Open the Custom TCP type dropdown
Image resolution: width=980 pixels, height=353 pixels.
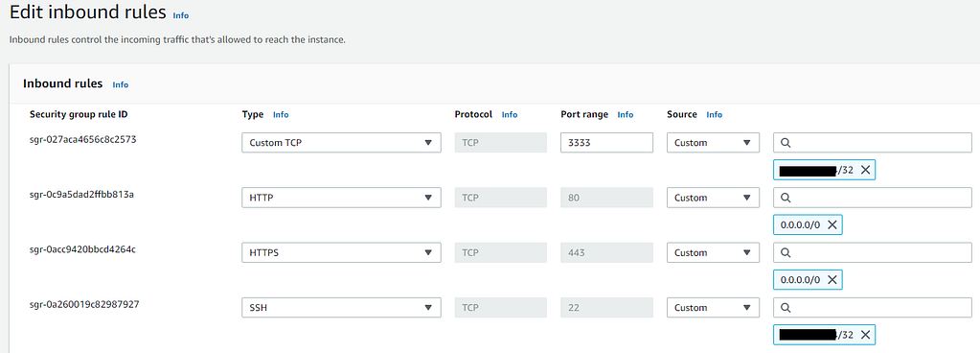[341, 143]
